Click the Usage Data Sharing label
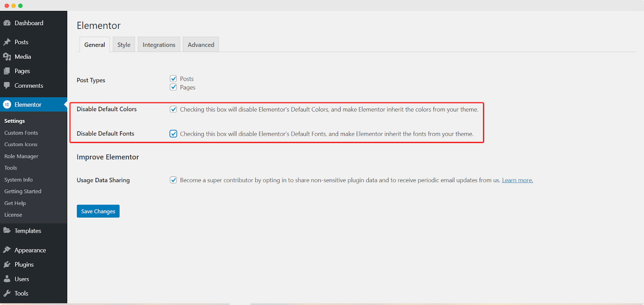 (x=103, y=180)
